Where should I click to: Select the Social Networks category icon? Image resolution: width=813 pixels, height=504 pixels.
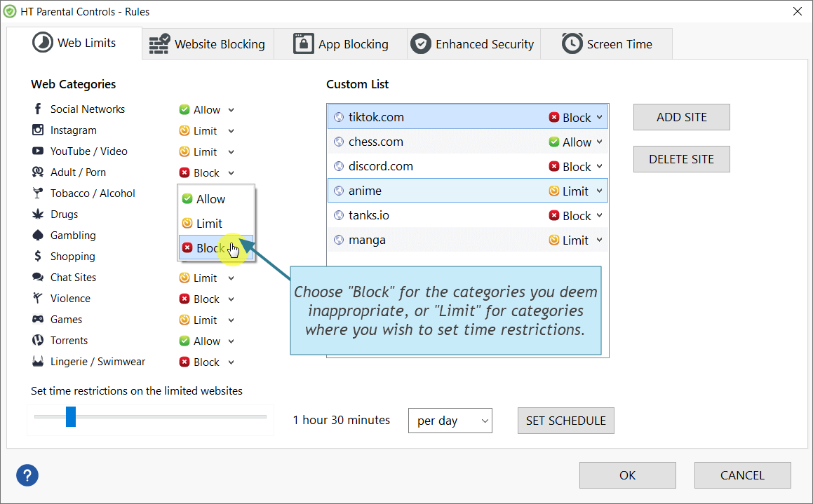(x=37, y=109)
